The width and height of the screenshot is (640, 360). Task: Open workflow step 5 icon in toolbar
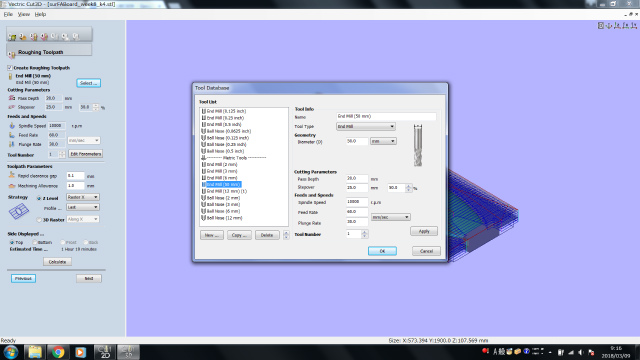coord(54,37)
